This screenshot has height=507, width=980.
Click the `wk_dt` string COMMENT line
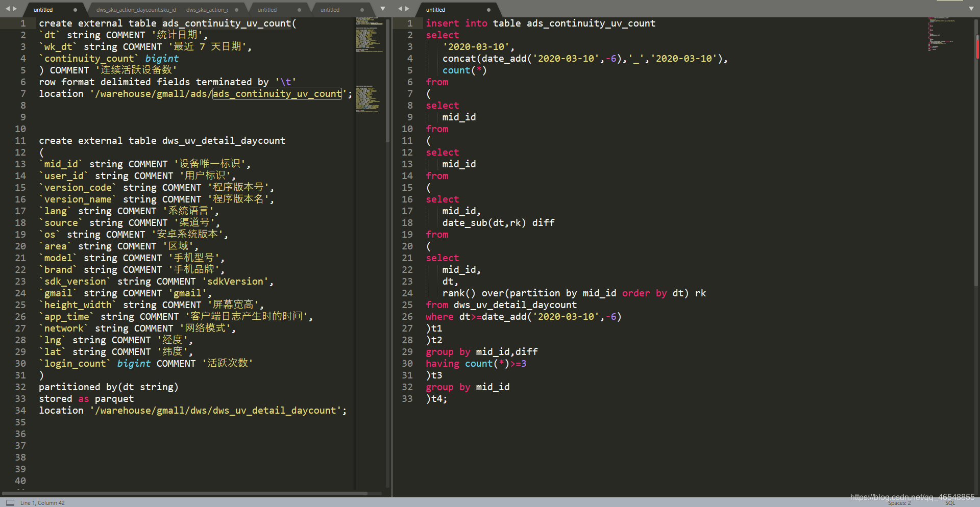[x=145, y=47]
